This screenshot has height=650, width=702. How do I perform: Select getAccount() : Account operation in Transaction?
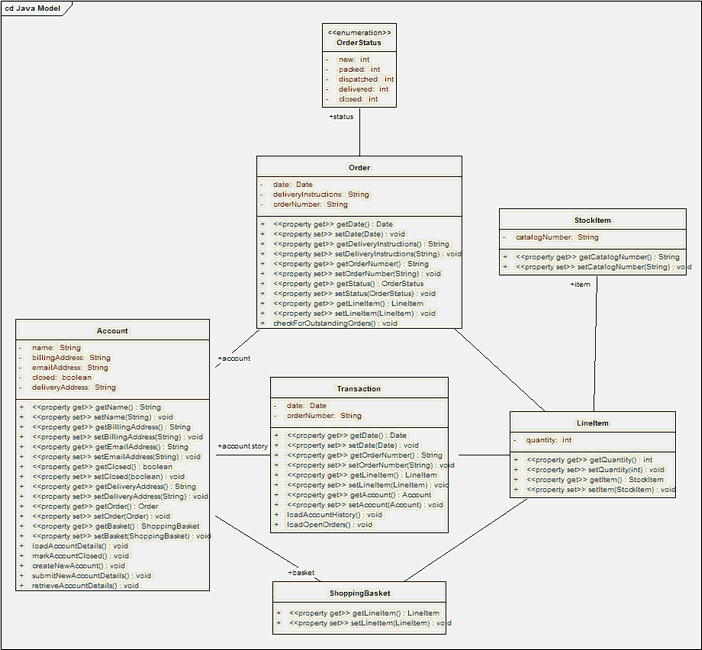tap(359, 495)
